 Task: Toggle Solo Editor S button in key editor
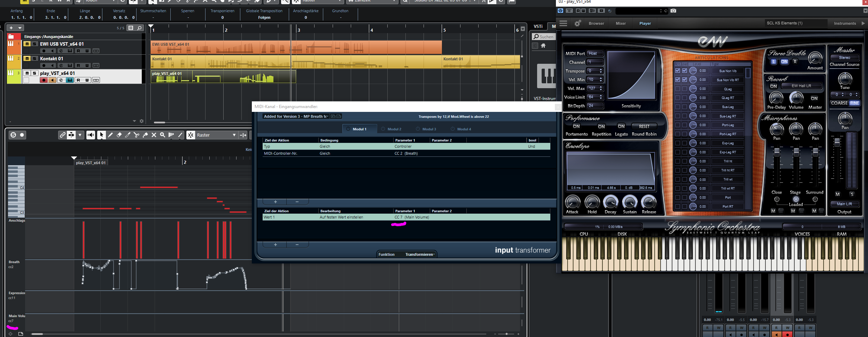13,135
